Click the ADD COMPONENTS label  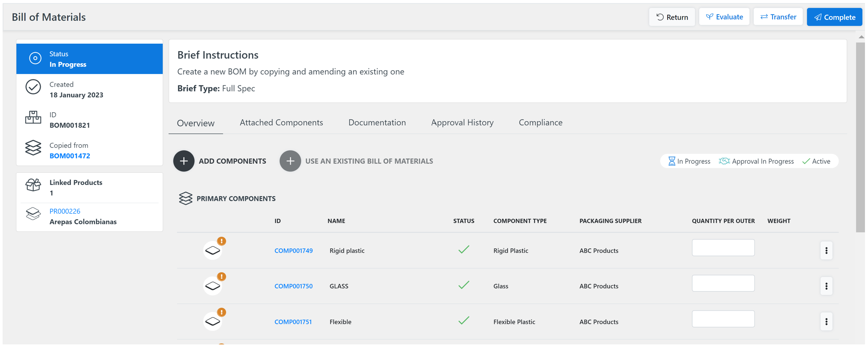coord(233,161)
